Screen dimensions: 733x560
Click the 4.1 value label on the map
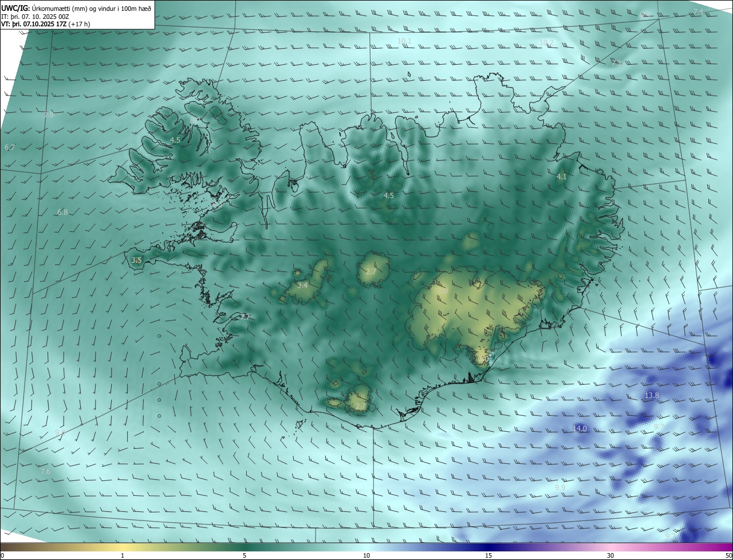click(562, 177)
